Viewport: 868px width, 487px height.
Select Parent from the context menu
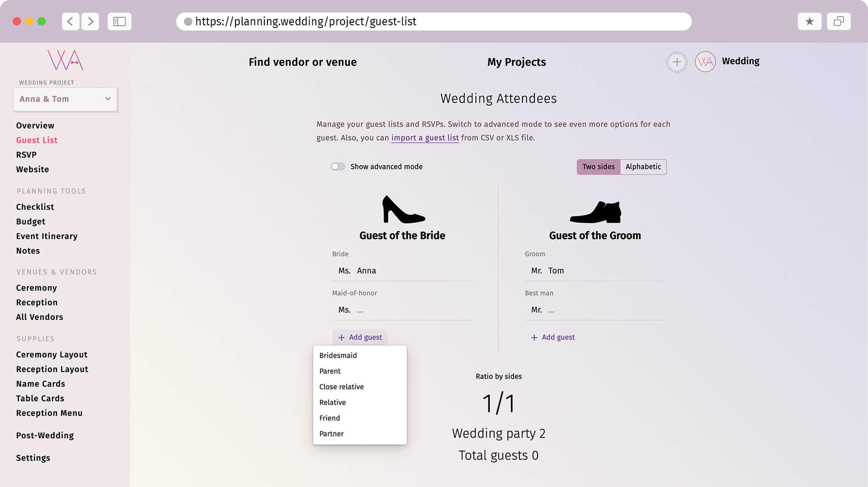(x=330, y=371)
